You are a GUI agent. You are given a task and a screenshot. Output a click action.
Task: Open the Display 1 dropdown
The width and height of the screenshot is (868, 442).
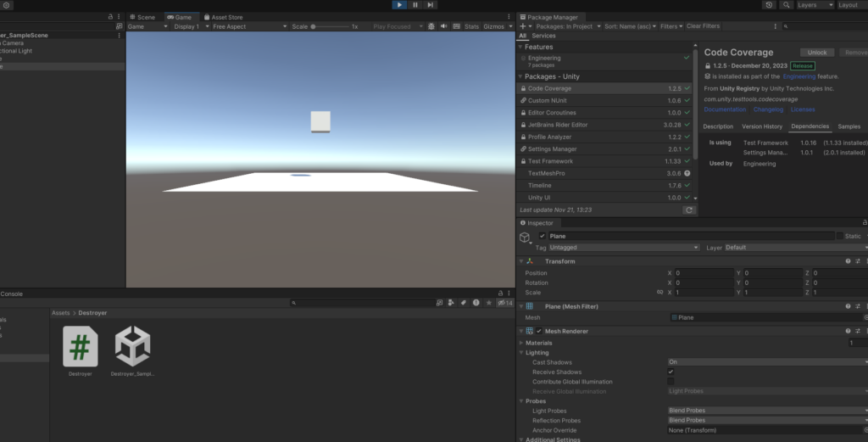pos(192,26)
